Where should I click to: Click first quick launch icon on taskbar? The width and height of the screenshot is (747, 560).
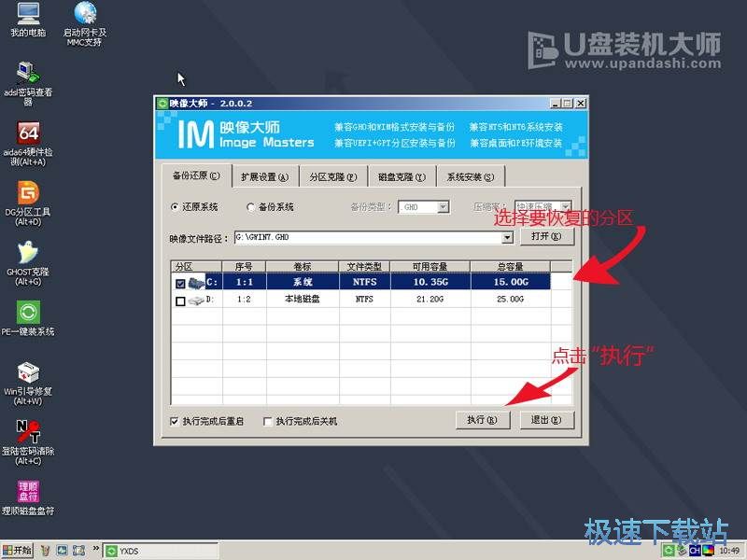click(x=46, y=551)
